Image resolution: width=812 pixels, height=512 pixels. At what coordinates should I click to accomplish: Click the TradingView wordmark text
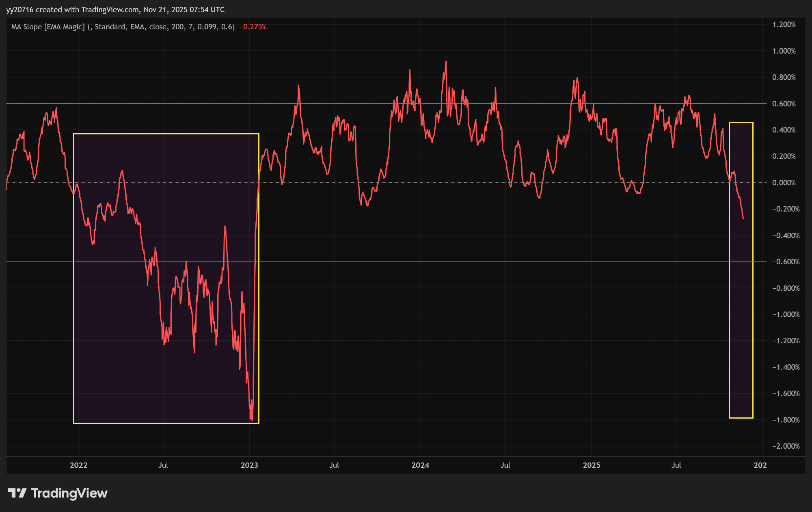69,493
